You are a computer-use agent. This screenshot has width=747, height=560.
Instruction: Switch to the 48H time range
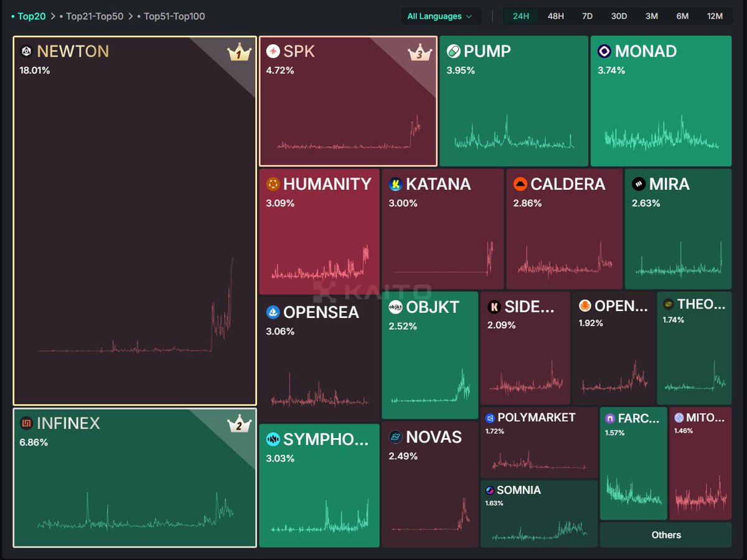click(555, 16)
